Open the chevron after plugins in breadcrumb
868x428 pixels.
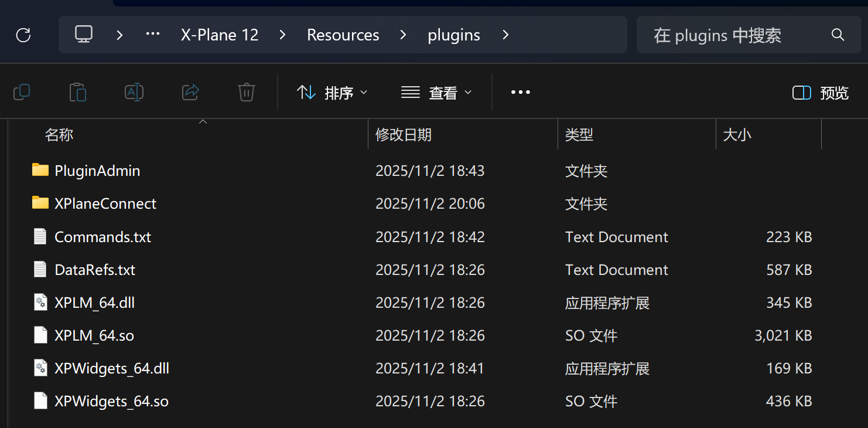tap(505, 35)
